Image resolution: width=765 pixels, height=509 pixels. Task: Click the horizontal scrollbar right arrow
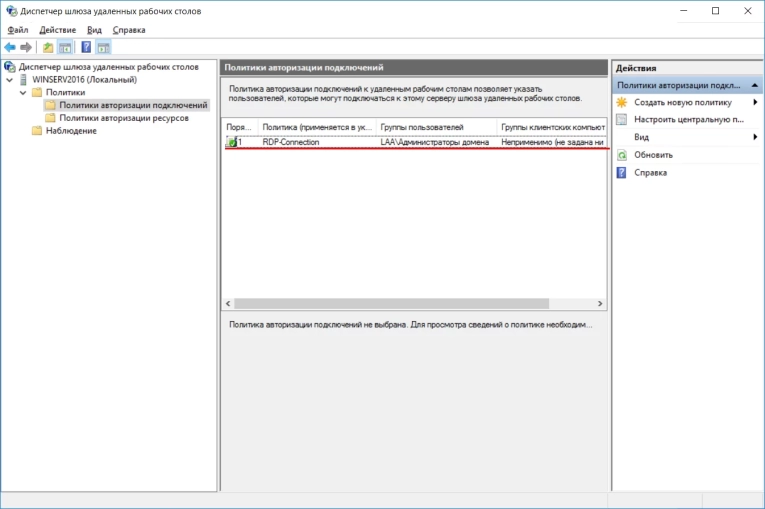600,304
